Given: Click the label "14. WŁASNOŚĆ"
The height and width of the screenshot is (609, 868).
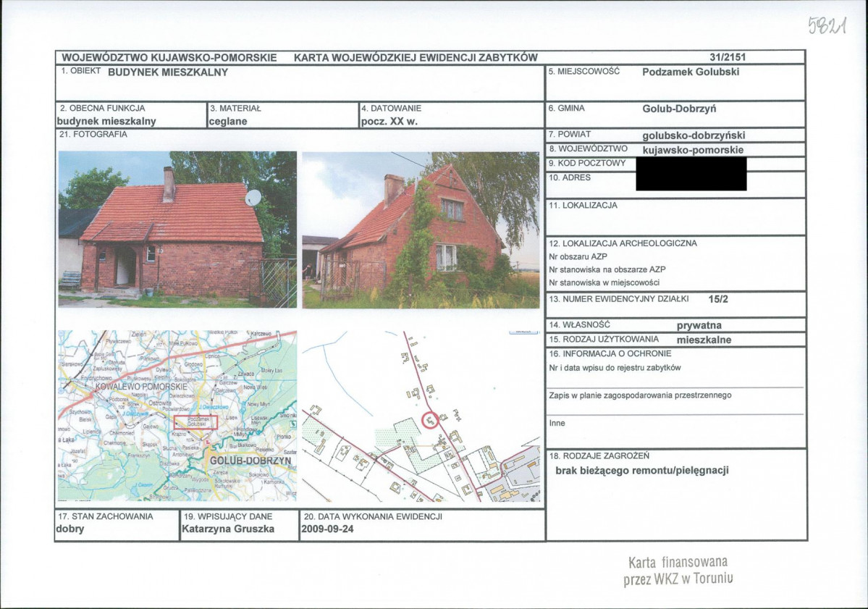Looking at the screenshot, I should [x=579, y=325].
